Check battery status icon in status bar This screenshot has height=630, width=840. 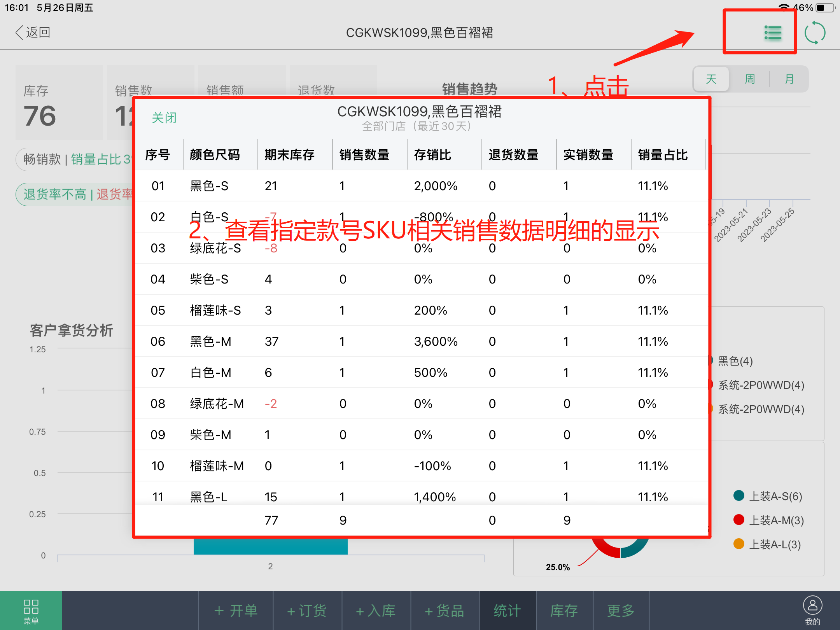(x=825, y=8)
